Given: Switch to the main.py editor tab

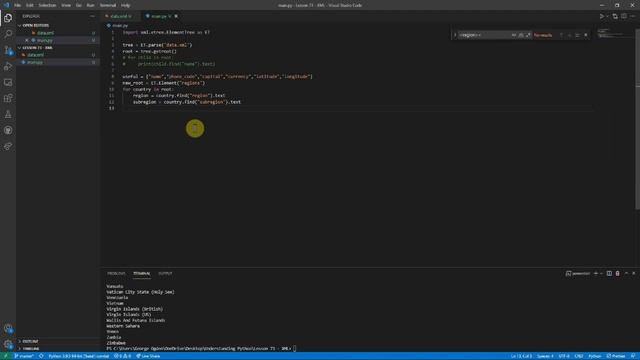Looking at the screenshot, I should coord(161,16).
